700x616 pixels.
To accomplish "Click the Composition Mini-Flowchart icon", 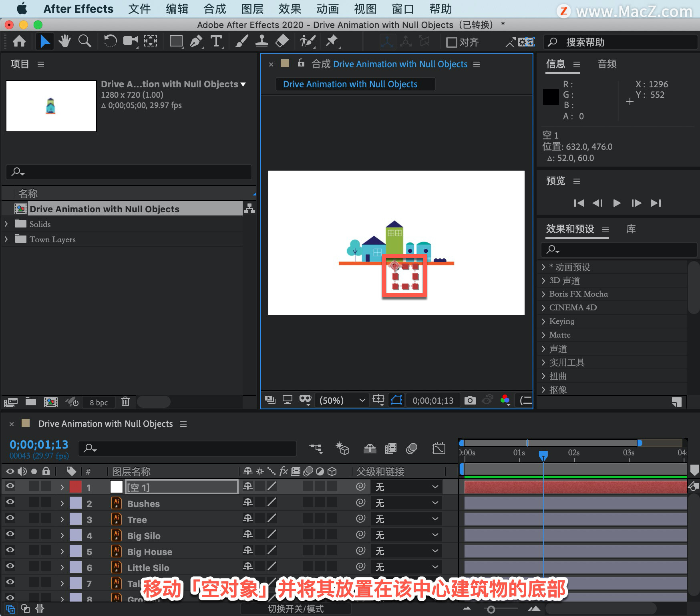I will (x=316, y=449).
